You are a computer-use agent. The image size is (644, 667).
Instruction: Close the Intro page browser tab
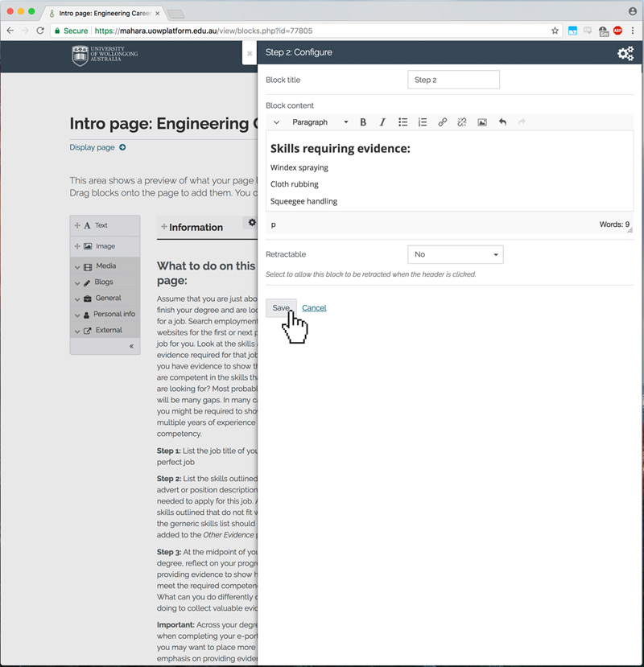pyautogui.click(x=158, y=13)
